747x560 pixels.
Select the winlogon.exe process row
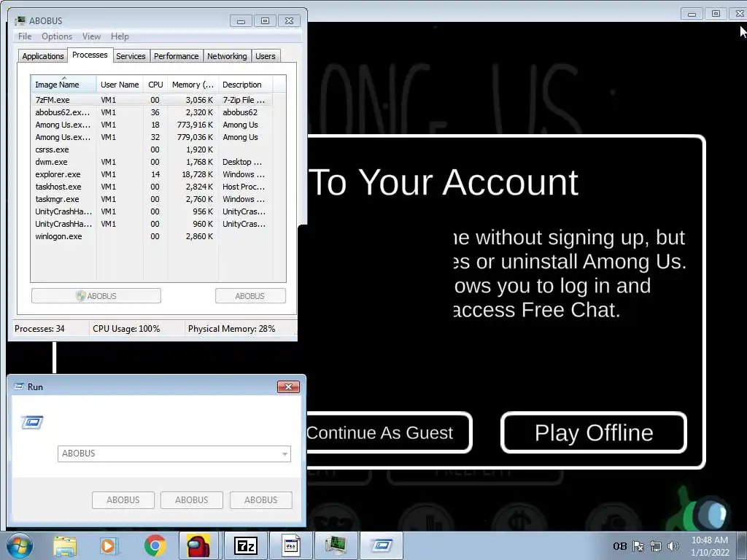[x=152, y=236]
